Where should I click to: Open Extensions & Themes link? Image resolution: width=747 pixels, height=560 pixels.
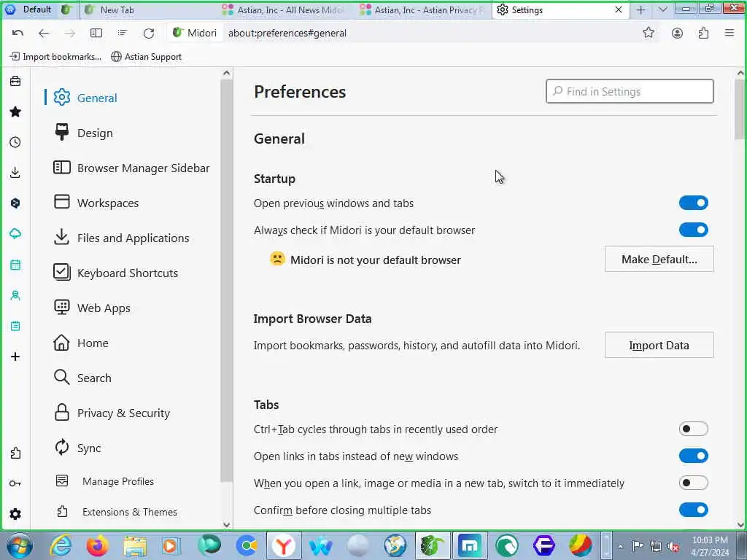(x=117, y=512)
